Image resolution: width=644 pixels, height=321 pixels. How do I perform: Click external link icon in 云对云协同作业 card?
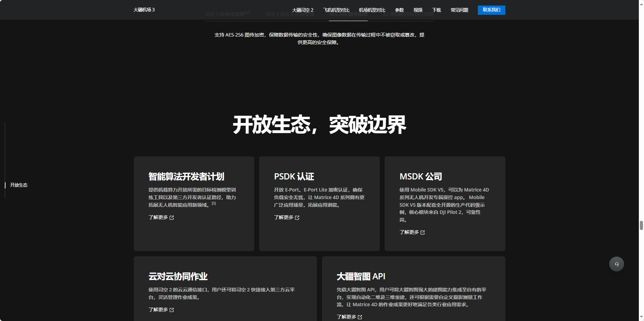172,310
